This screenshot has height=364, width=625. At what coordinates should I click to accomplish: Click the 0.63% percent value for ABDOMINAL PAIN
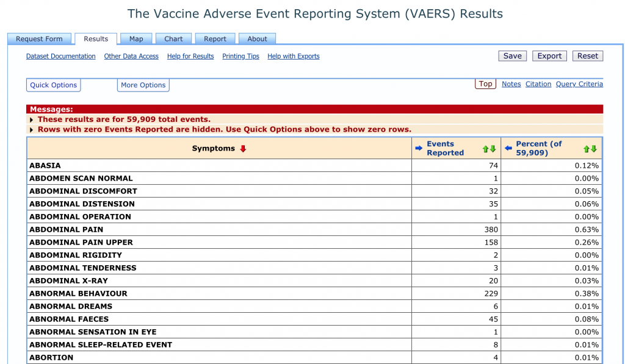point(587,229)
